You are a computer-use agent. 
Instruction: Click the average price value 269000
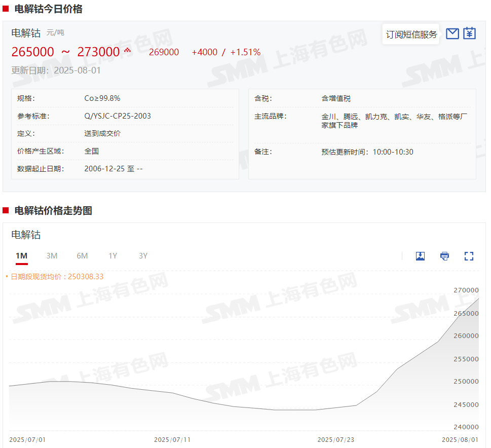[x=164, y=52]
